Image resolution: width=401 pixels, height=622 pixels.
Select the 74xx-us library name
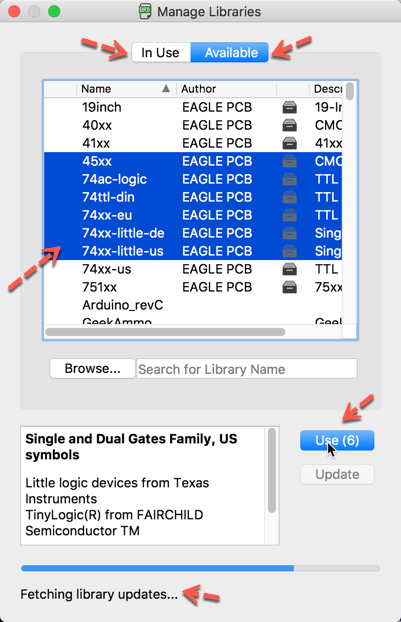pos(106,269)
